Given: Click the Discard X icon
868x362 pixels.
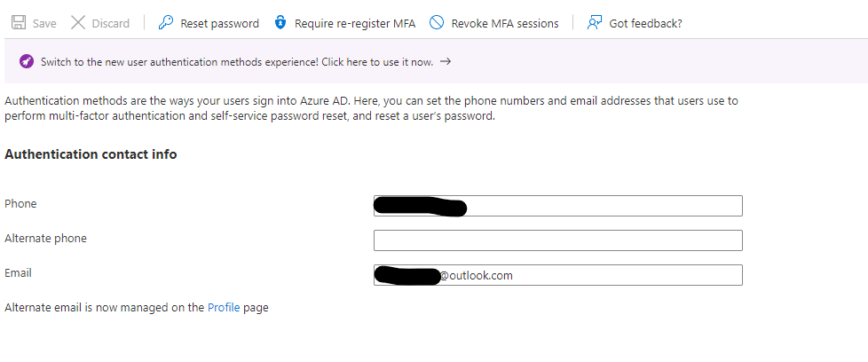Looking at the screenshot, I should point(78,23).
